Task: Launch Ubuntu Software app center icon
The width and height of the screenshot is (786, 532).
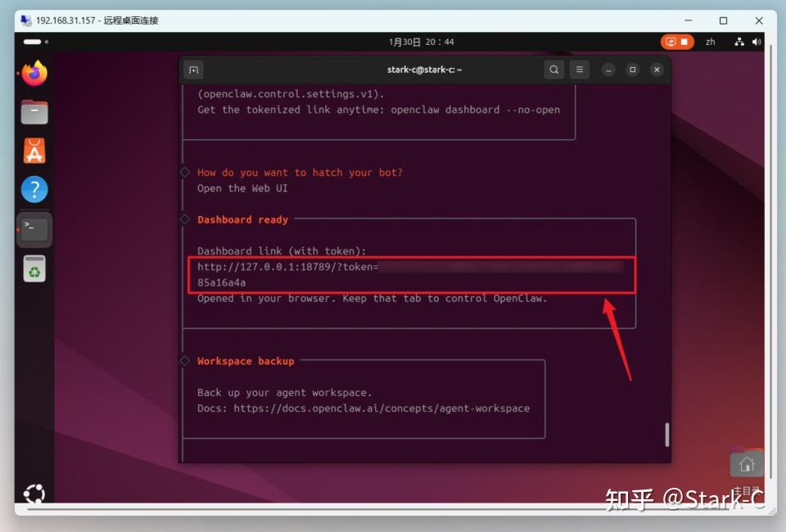Action: pyautogui.click(x=34, y=151)
